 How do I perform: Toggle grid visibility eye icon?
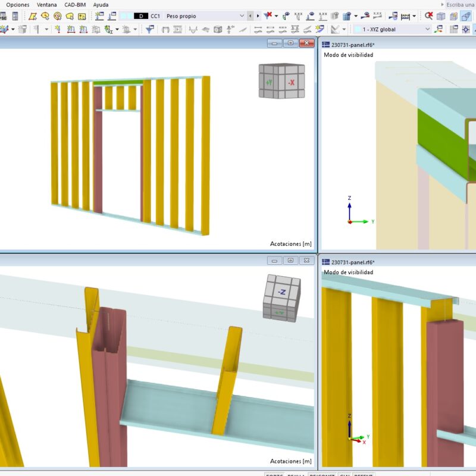[347, 16]
